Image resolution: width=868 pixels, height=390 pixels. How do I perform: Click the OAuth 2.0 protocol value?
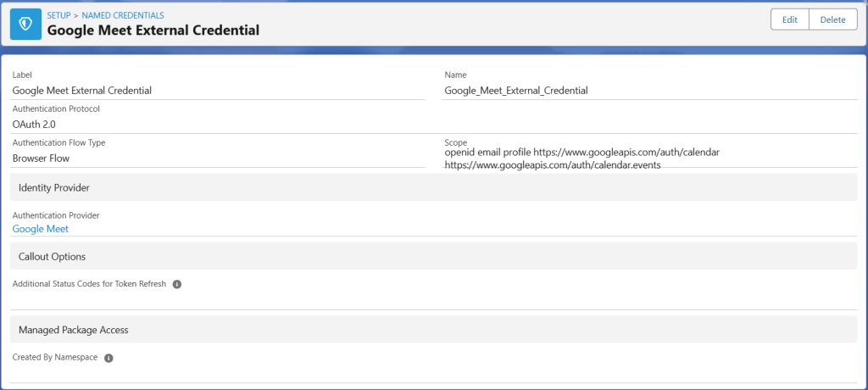(x=34, y=125)
